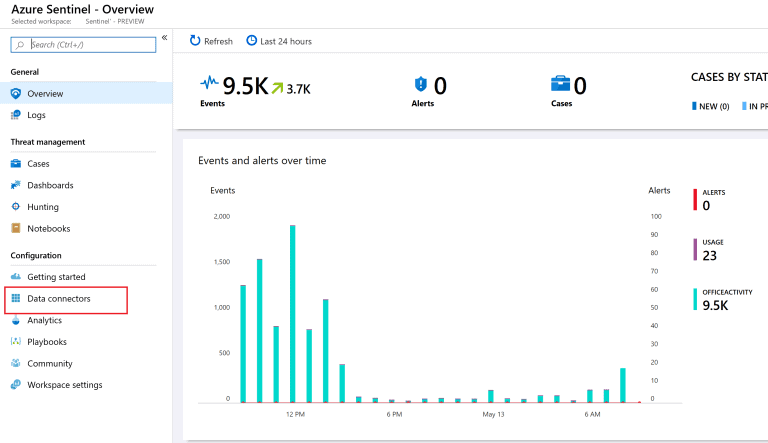Open Workspace settings

pos(64,385)
